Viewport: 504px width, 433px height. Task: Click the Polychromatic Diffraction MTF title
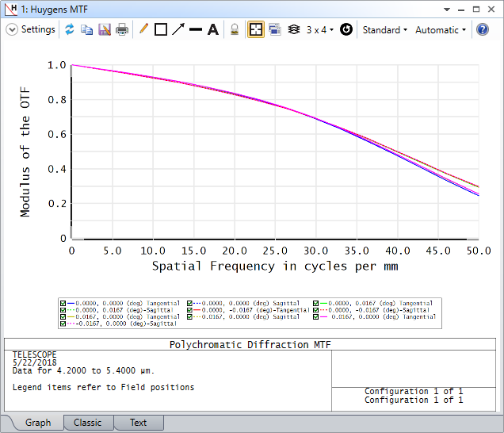[250, 344]
